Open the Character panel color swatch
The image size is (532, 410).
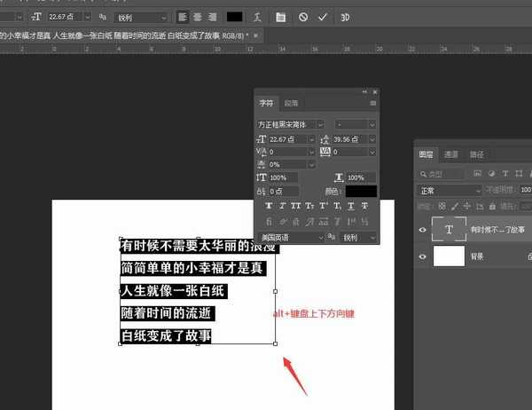[361, 191]
